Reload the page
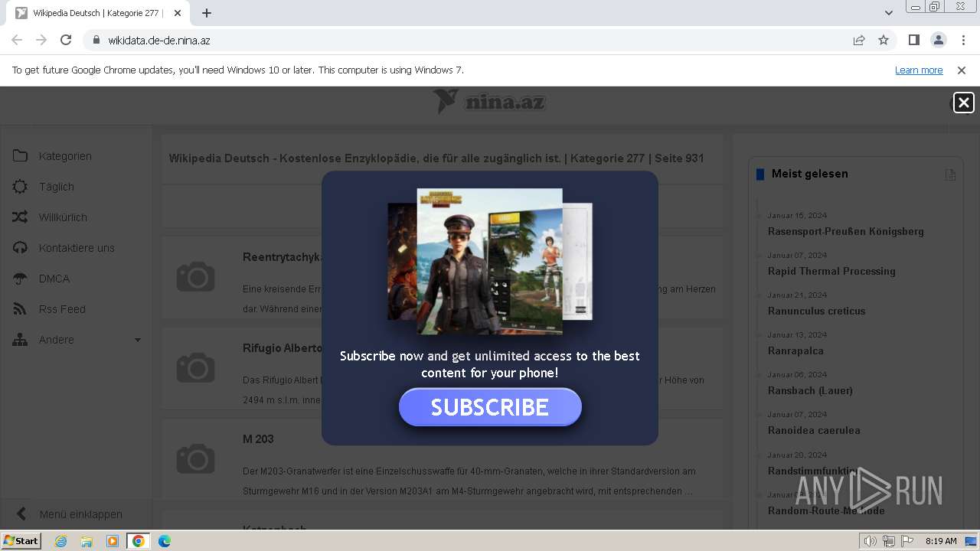The width and height of the screenshot is (980, 551). [66, 40]
